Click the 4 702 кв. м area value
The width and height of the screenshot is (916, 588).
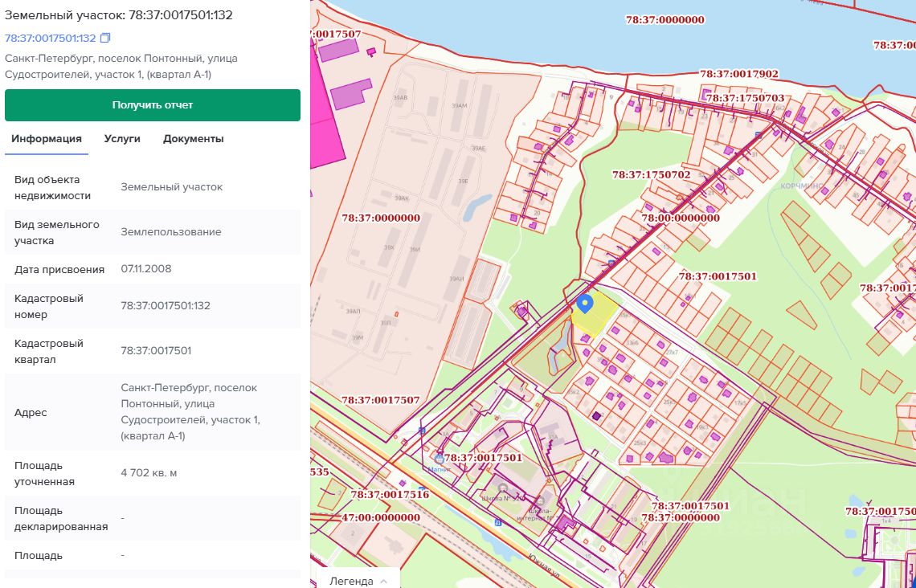pos(149,473)
